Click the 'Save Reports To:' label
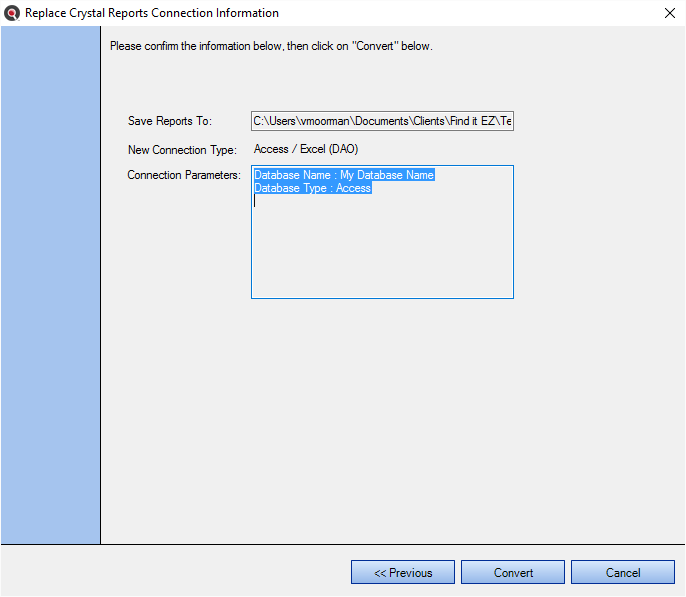This screenshot has width=686, height=597. (170, 121)
